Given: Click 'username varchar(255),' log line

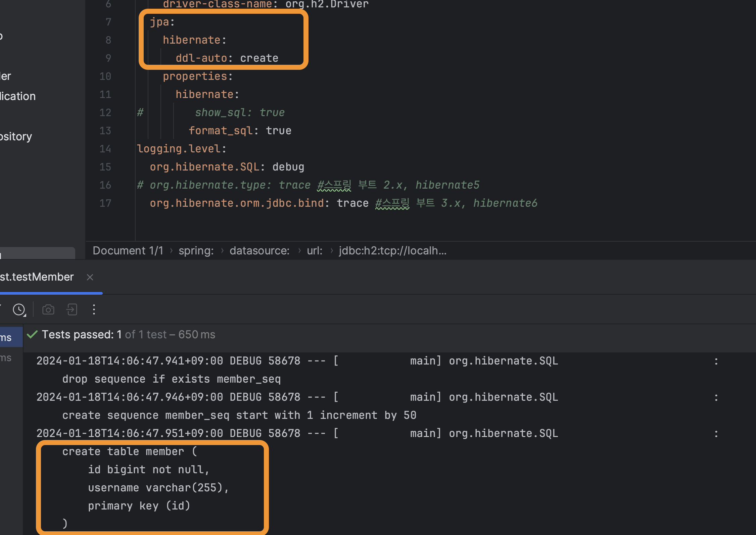Looking at the screenshot, I should [158, 488].
